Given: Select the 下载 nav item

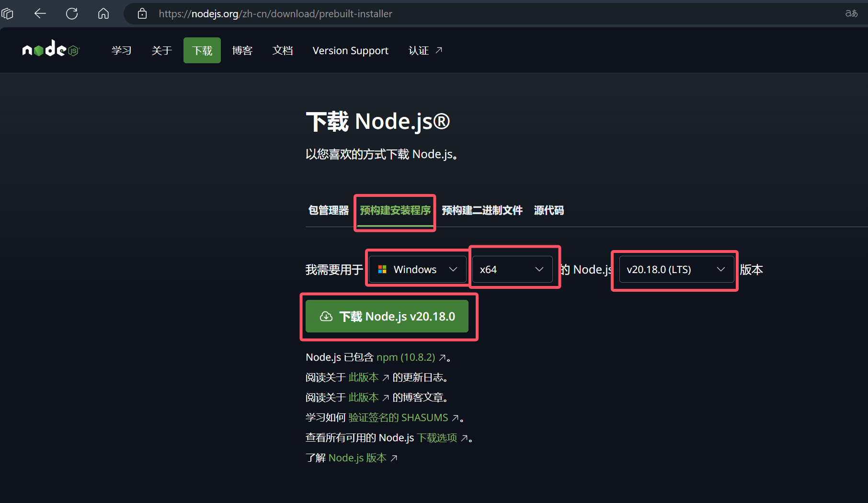Looking at the screenshot, I should tap(202, 50).
